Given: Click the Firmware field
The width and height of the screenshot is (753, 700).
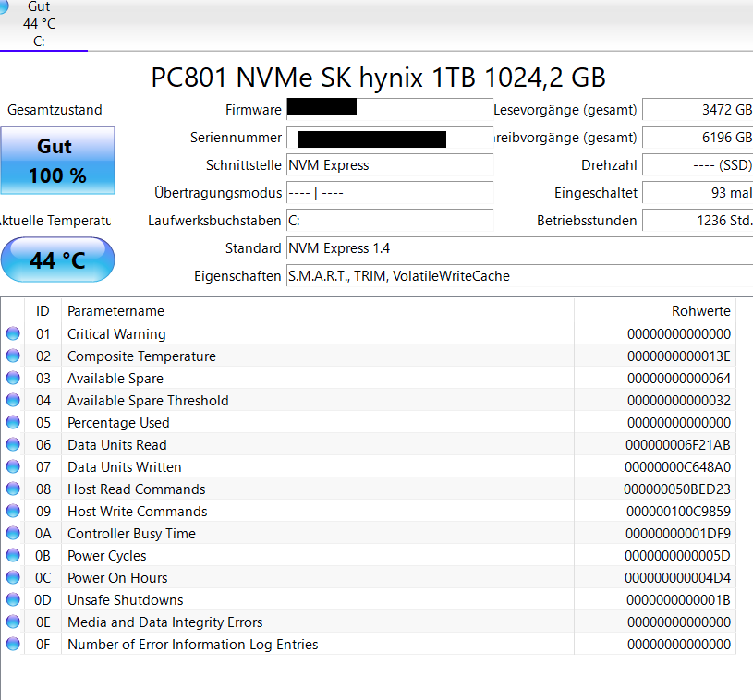Looking at the screenshot, I should tap(390, 110).
